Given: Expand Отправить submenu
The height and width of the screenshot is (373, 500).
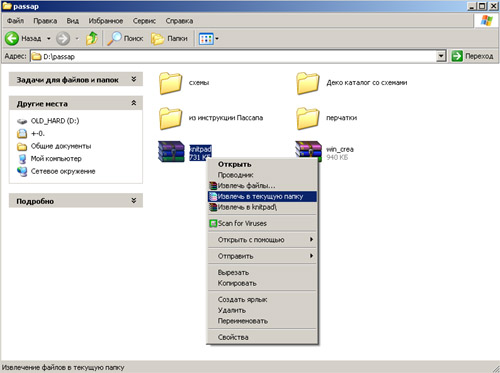Looking at the screenshot, I should tap(262, 256).
